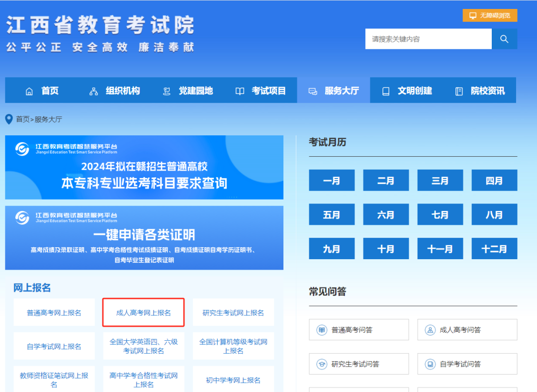Image resolution: width=537 pixels, height=392 pixels.
Task: Open the 首页 navigation tab
Action: click(50, 91)
